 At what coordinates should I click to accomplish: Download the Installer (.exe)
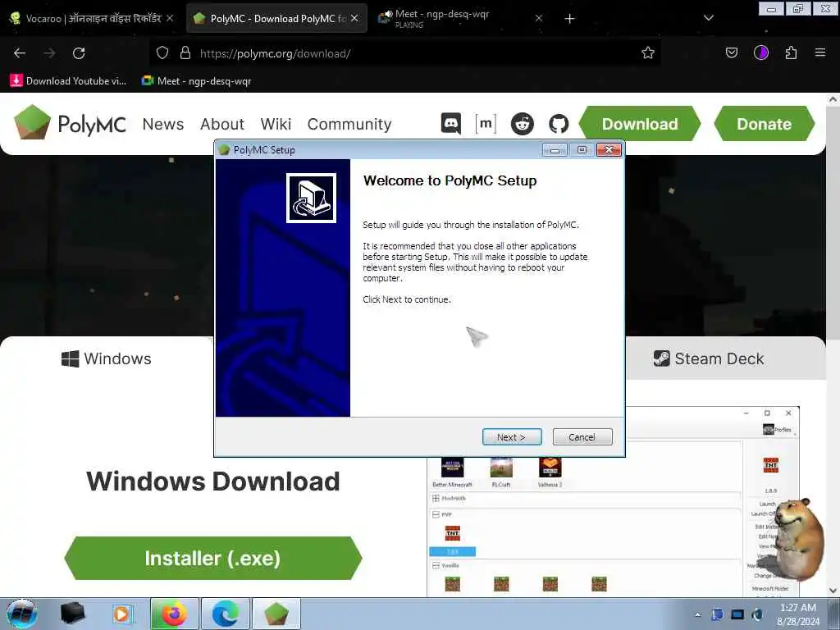[x=213, y=558]
